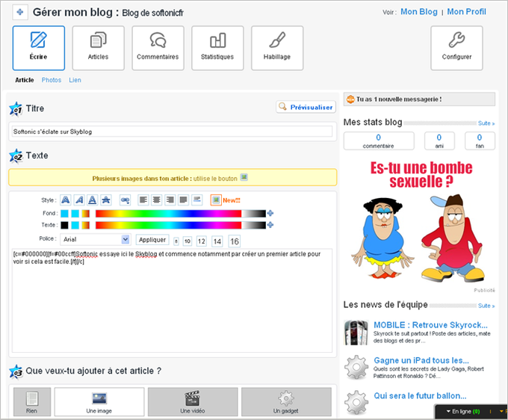Choose Rien to add nothing
This screenshot has width=508, height=420.
pos(31,402)
